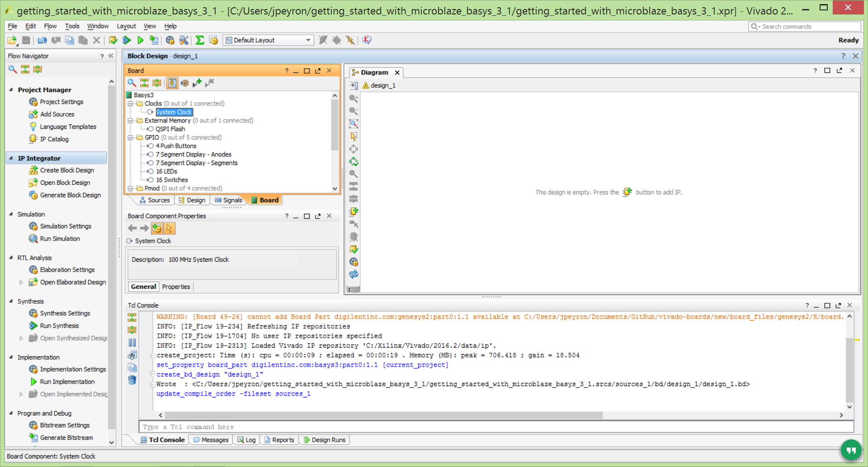Switch to the Design Runs tab
Screen dimensions: 868x467
324,440
